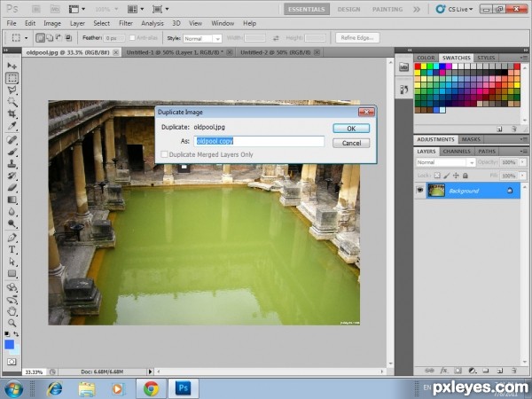532x399 pixels.
Task: Click the background color swatch
Action: click(x=17, y=349)
